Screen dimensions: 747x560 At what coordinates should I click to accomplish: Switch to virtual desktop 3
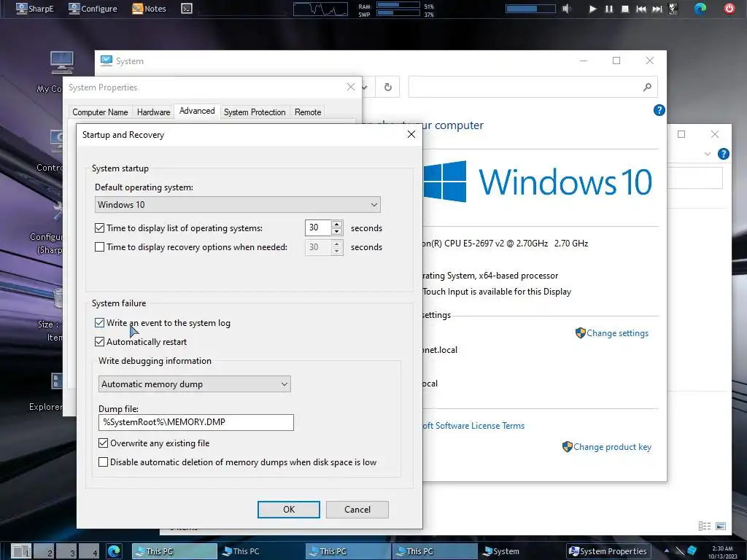point(66,551)
